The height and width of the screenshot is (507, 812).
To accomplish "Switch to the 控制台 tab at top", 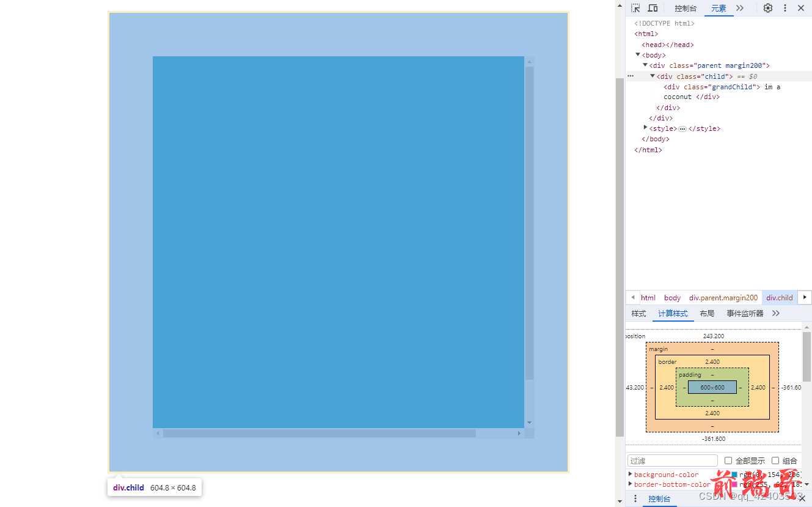I will click(x=686, y=8).
